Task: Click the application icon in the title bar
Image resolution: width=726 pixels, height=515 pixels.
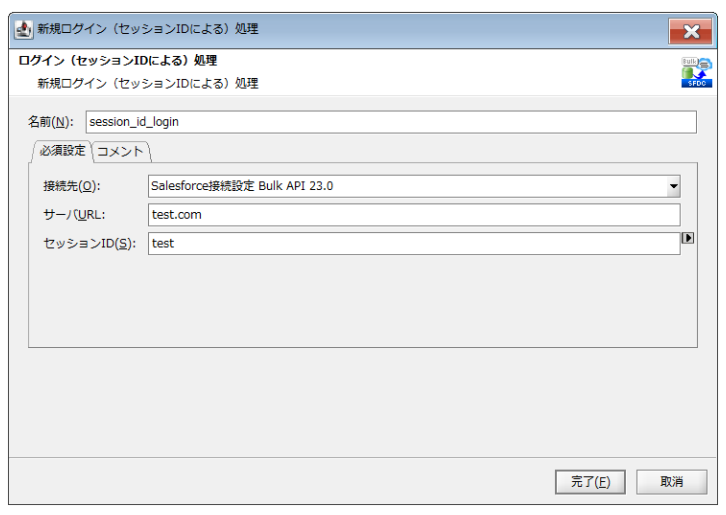Action: click(23, 30)
